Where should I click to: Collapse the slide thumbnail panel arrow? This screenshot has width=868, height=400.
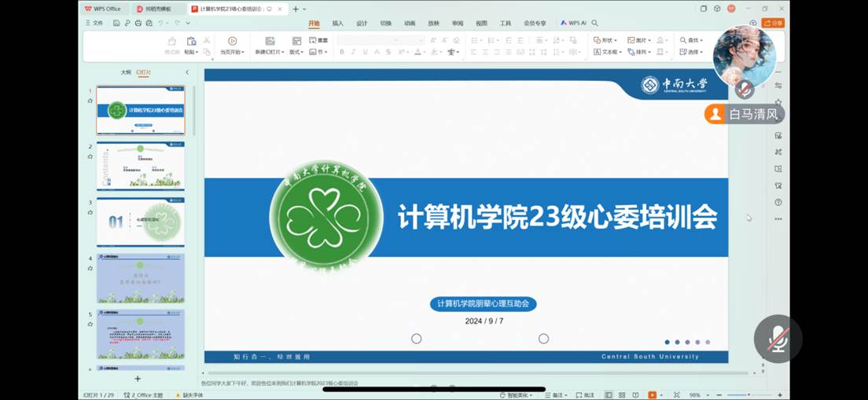(187, 72)
